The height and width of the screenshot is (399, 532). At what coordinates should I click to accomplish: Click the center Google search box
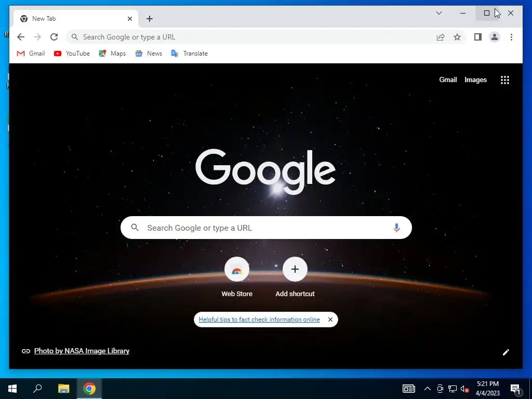tap(266, 228)
